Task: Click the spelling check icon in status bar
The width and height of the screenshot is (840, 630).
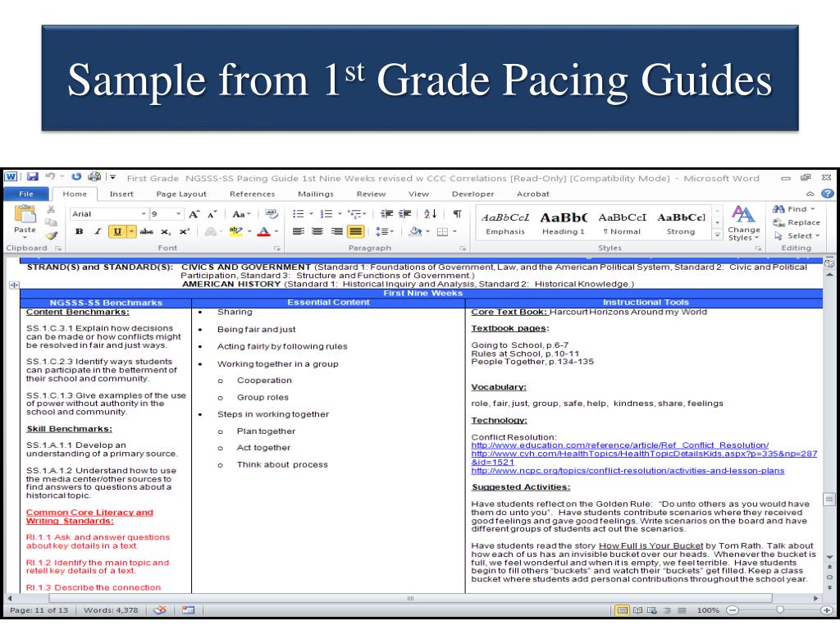Action: point(160,610)
